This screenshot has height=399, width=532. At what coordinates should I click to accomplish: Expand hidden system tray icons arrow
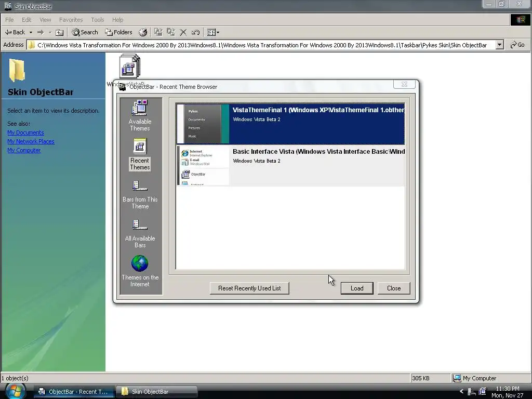point(461,392)
